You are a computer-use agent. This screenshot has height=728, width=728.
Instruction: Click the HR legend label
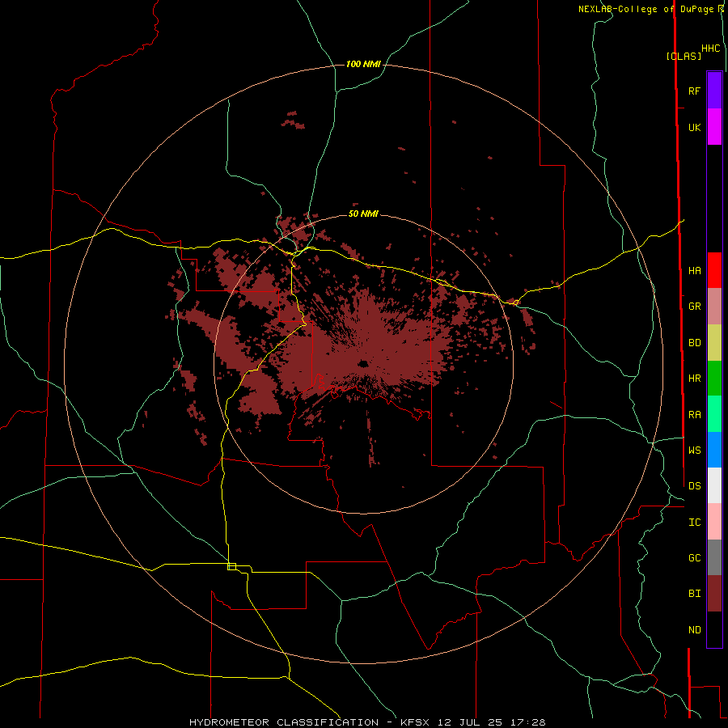694,379
